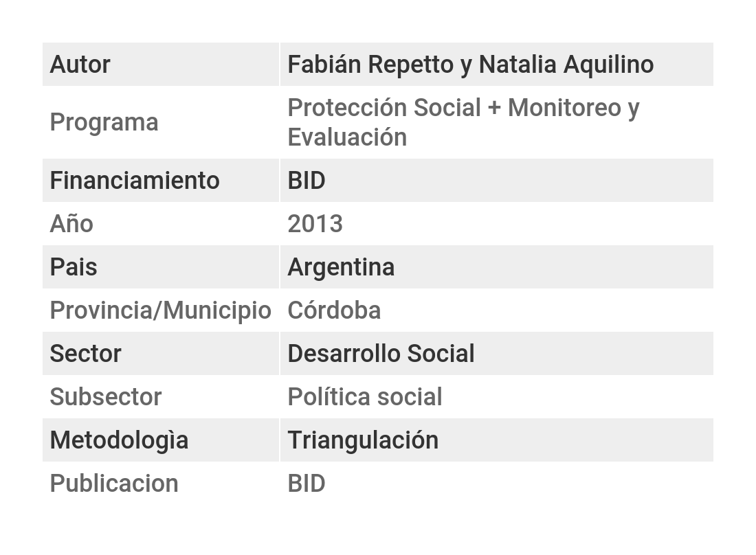756x555 pixels.
Task: Click the Autor label cell
Action: [x=80, y=65]
